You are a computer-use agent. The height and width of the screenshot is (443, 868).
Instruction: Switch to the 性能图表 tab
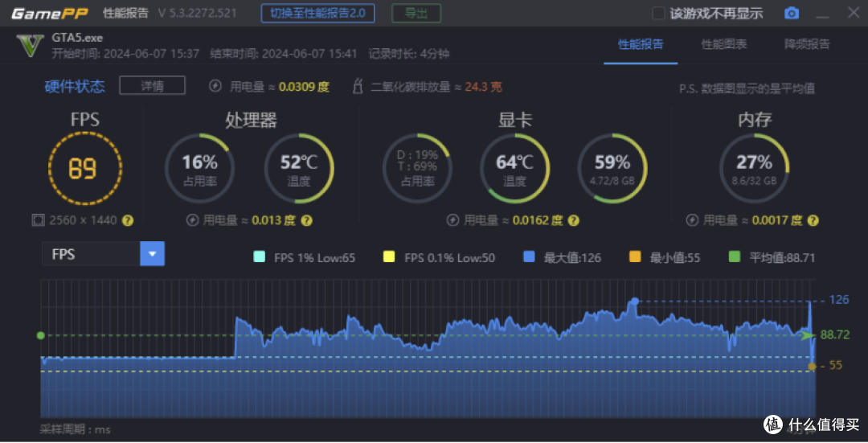[724, 44]
